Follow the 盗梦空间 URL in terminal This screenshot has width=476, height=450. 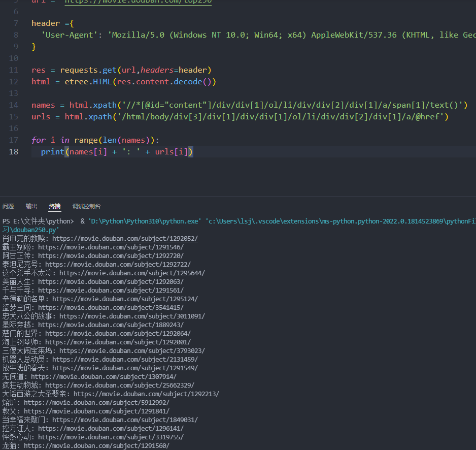click(x=111, y=307)
